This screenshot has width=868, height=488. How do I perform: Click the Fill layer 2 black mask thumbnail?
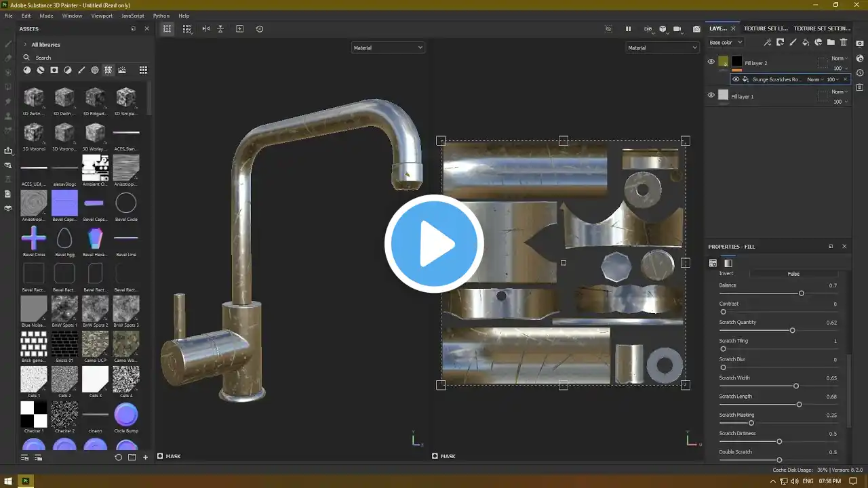pos(736,62)
